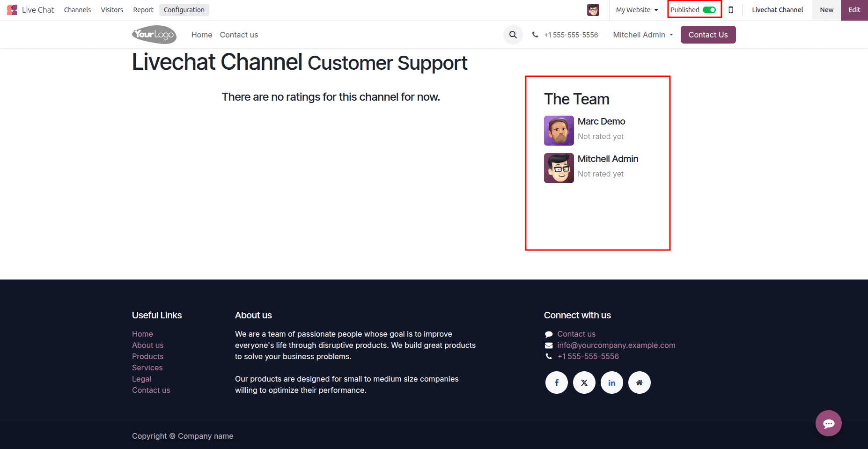
Task: Click the phone handset icon in the header
Action: pos(534,34)
